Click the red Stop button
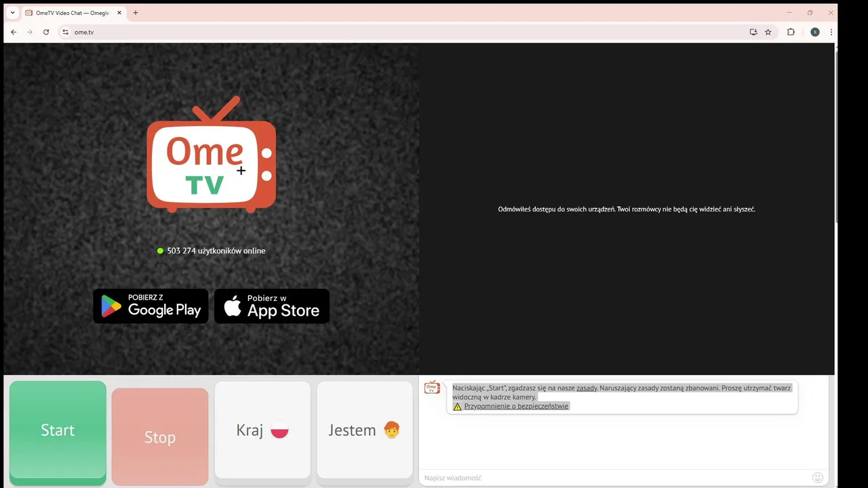This screenshot has width=868, height=488. point(160,437)
